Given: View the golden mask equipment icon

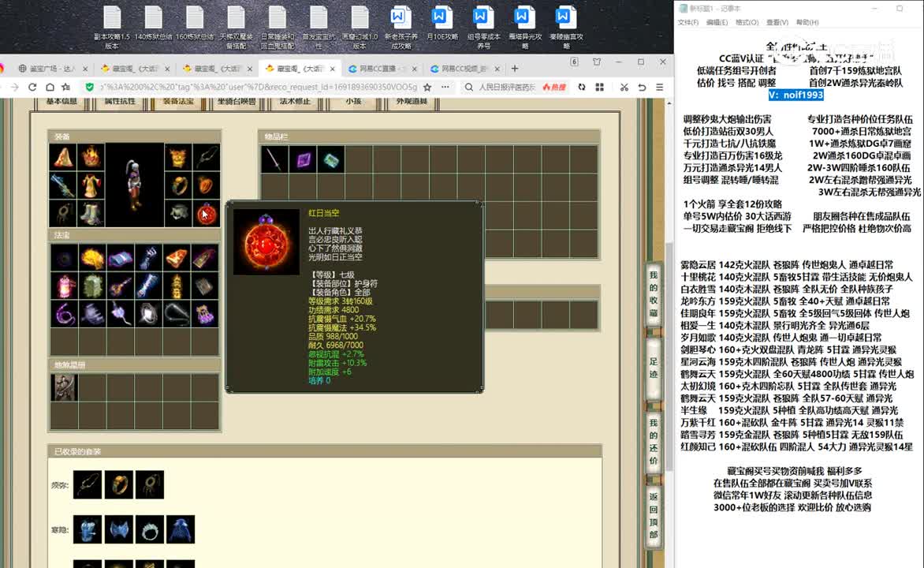Looking at the screenshot, I should tap(178, 157).
